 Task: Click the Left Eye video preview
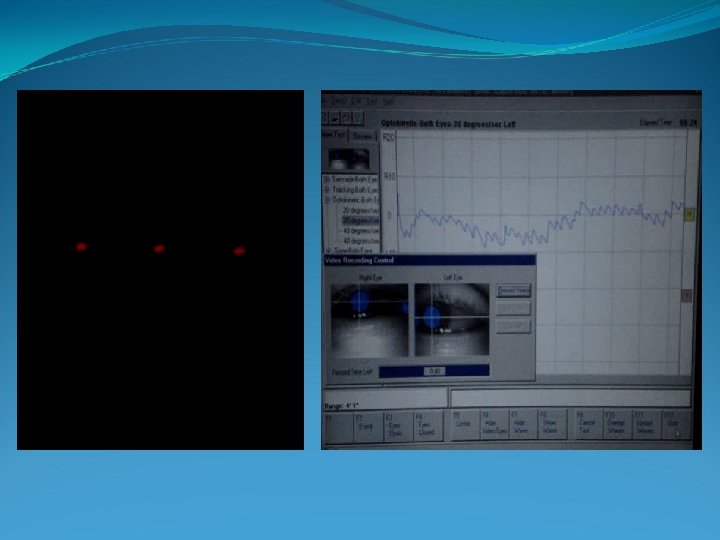pos(452,320)
